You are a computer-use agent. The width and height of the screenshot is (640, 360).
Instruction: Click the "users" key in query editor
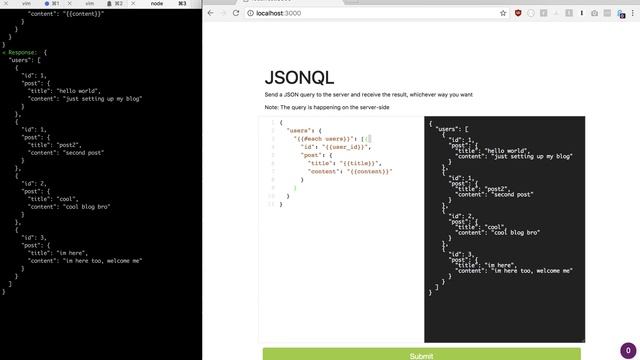[x=299, y=131]
